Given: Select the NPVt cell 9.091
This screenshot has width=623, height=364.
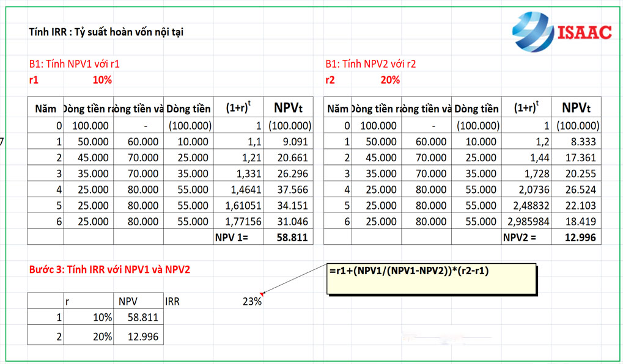Looking at the screenshot, I should [288, 141].
